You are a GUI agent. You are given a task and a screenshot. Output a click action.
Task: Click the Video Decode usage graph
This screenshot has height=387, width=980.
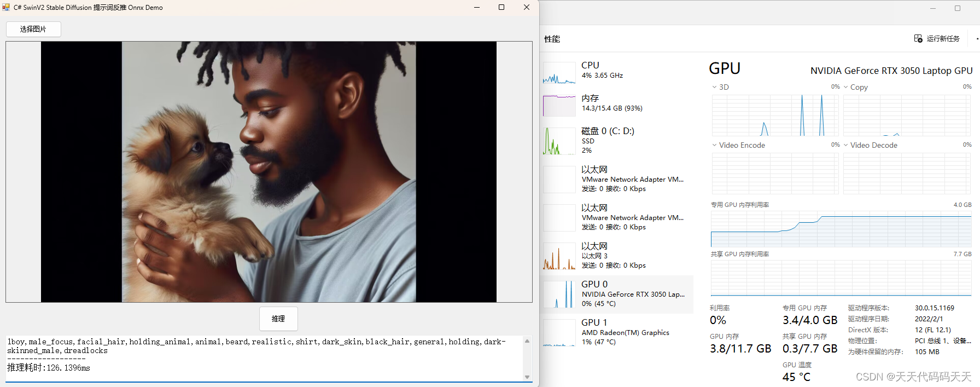tap(907, 174)
